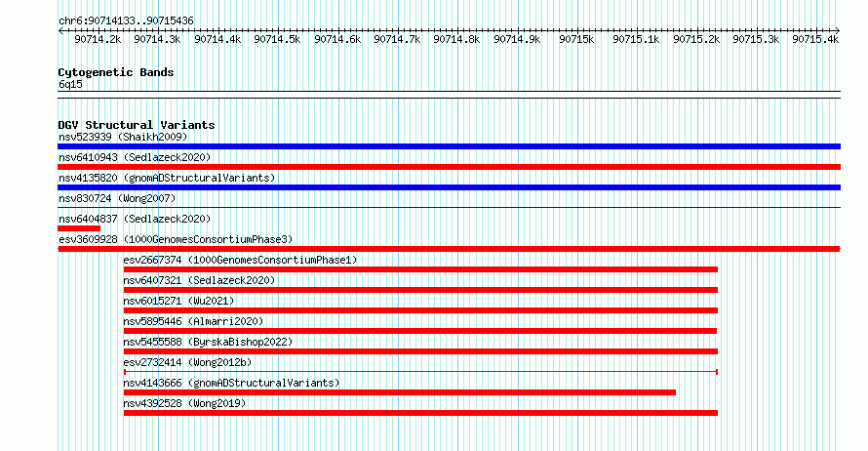Click the right arrow of the ruler

click(x=838, y=31)
